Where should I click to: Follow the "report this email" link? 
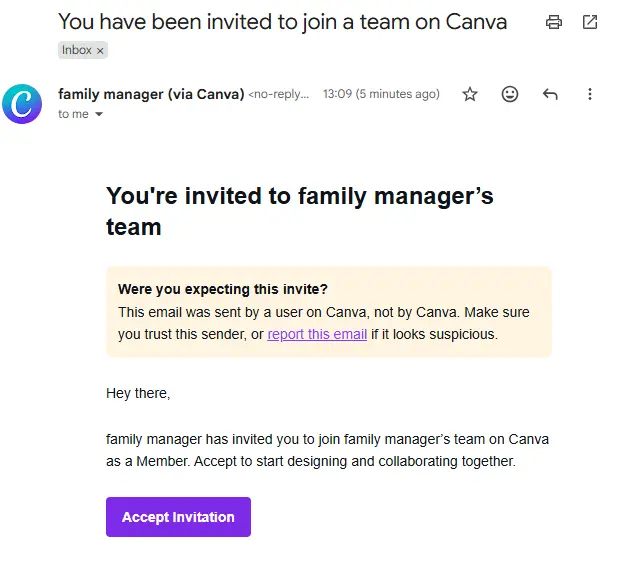click(317, 334)
